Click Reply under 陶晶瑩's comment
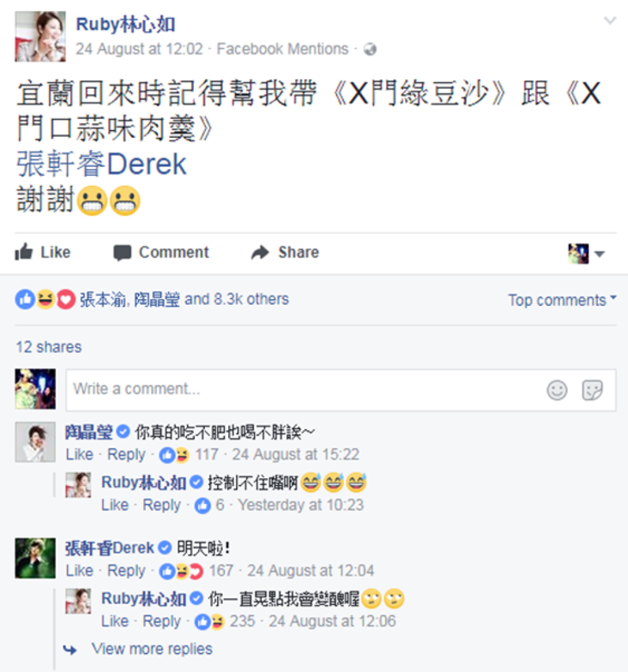This screenshot has height=672, width=628. click(126, 454)
